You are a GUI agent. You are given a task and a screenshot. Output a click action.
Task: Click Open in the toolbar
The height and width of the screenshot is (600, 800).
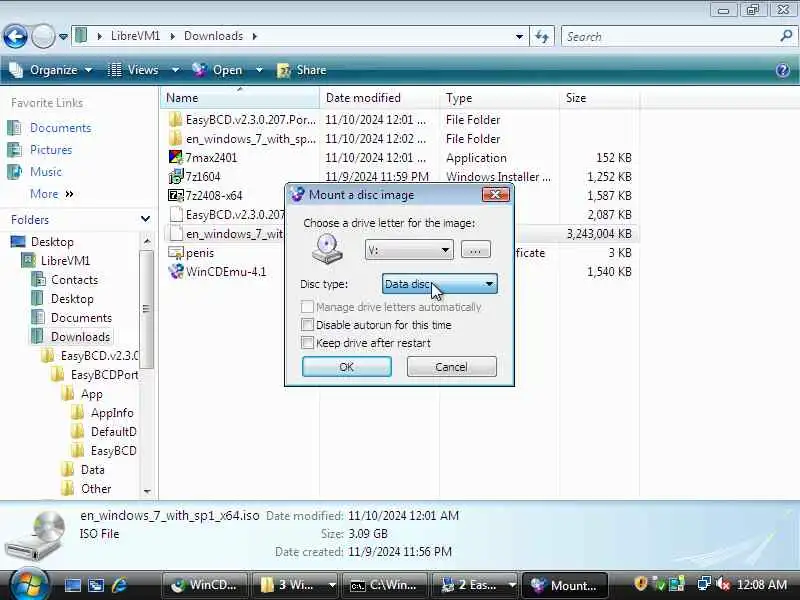(x=217, y=70)
